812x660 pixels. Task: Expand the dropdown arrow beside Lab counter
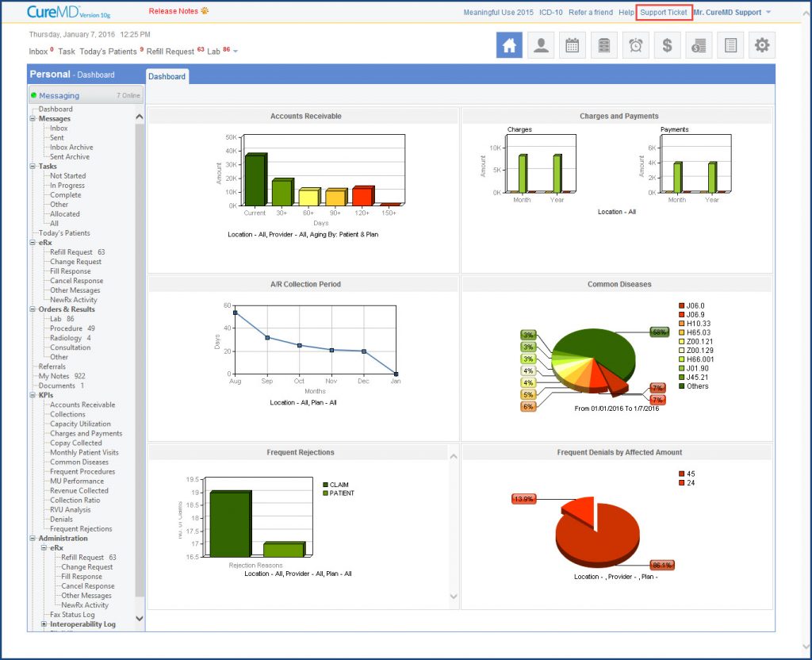tap(236, 52)
